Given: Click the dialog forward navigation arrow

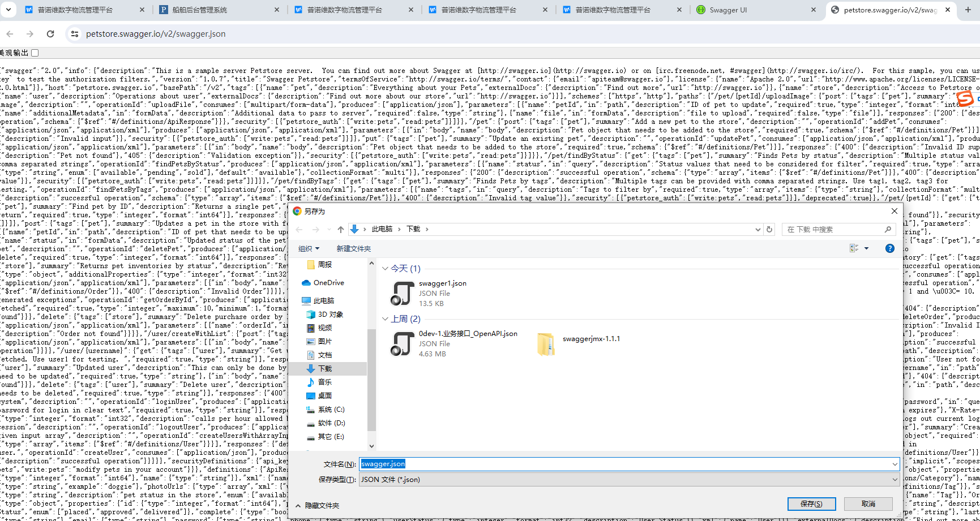Looking at the screenshot, I should point(316,229).
